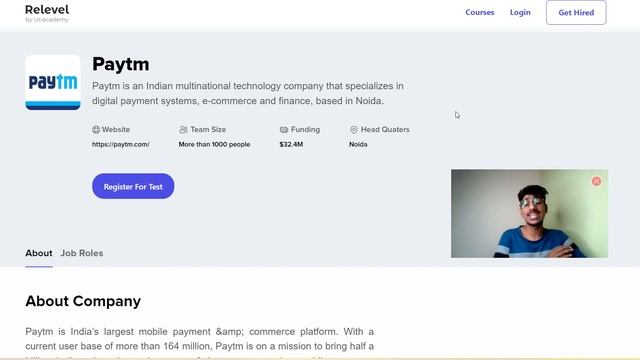Open the Login link

(x=520, y=12)
